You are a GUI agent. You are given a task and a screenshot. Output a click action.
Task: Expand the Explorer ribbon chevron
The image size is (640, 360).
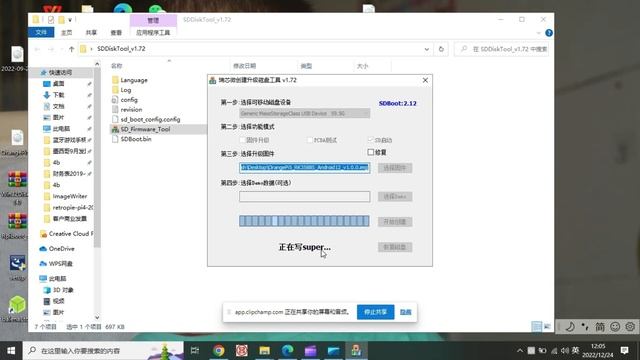(539, 33)
